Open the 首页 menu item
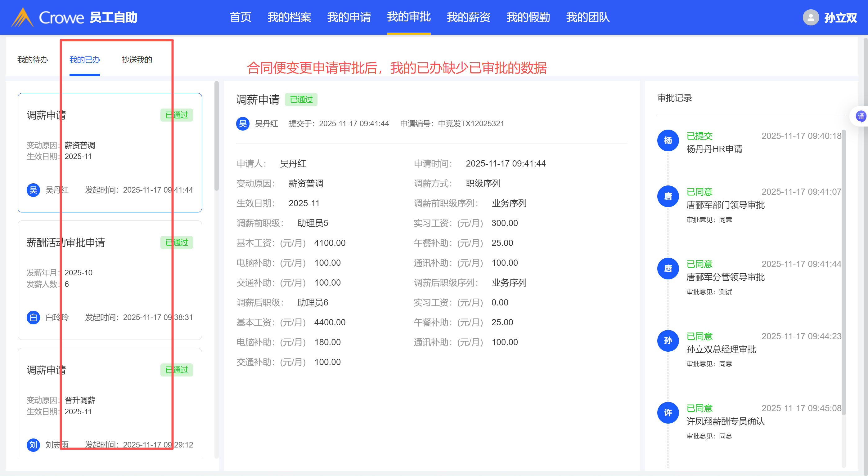 (240, 17)
